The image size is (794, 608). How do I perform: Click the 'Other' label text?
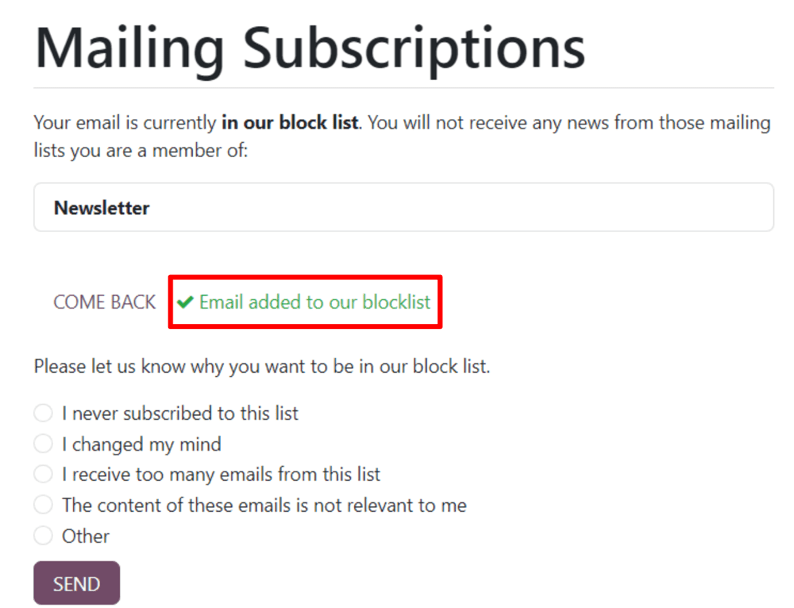pos(86,536)
